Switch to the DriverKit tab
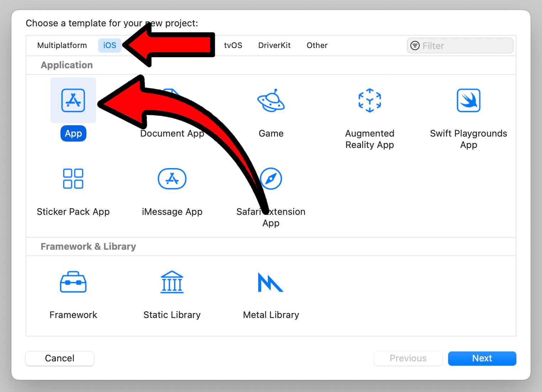Viewport: 542px width, 392px height. 275,46
